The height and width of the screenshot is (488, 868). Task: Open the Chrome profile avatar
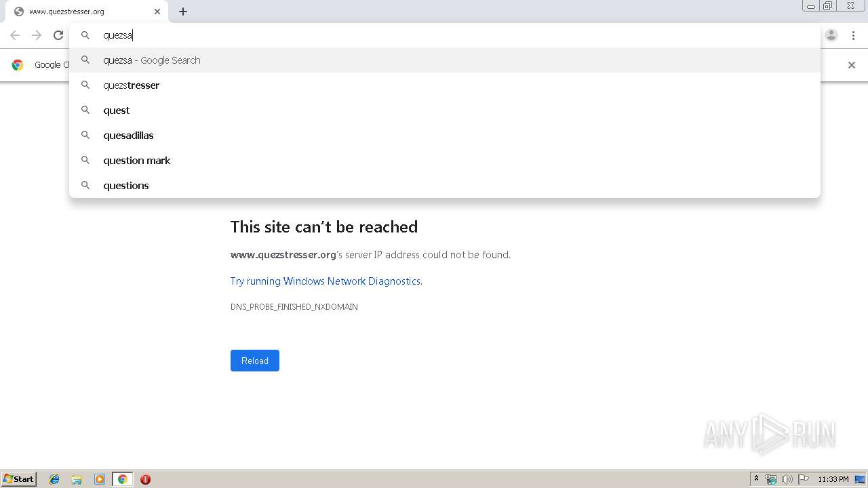(831, 35)
